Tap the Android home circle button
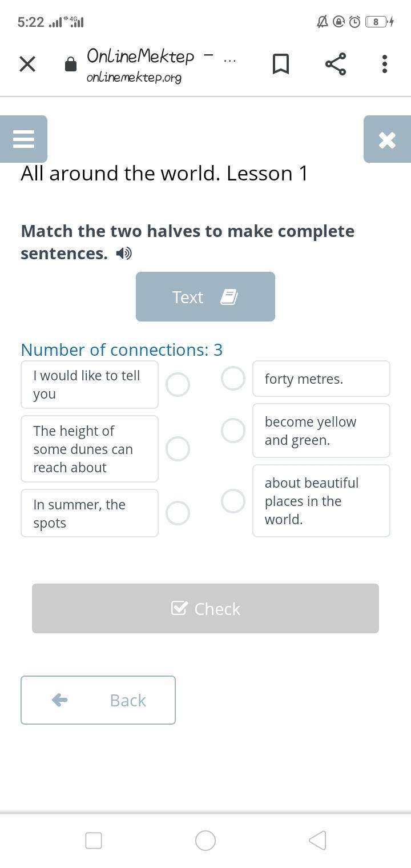 pyautogui.click(x=205, y=841)
